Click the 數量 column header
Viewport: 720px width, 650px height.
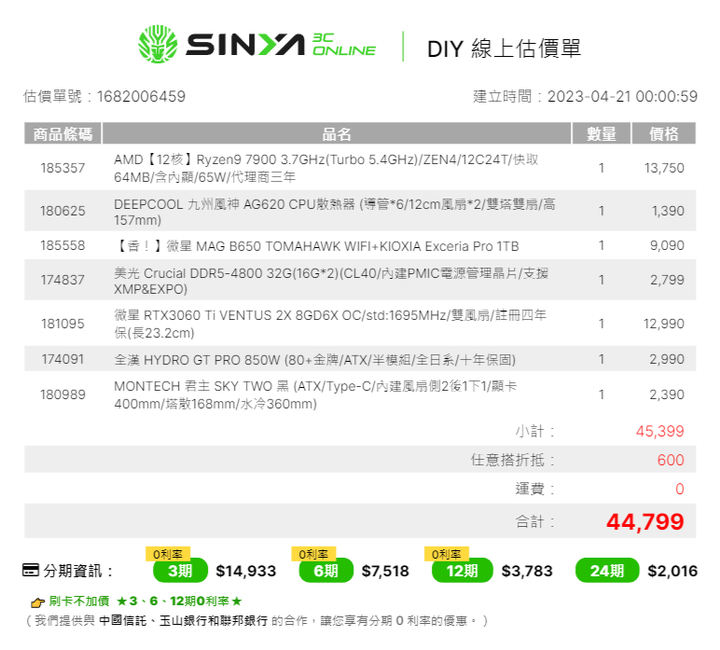tap(602, 134)
